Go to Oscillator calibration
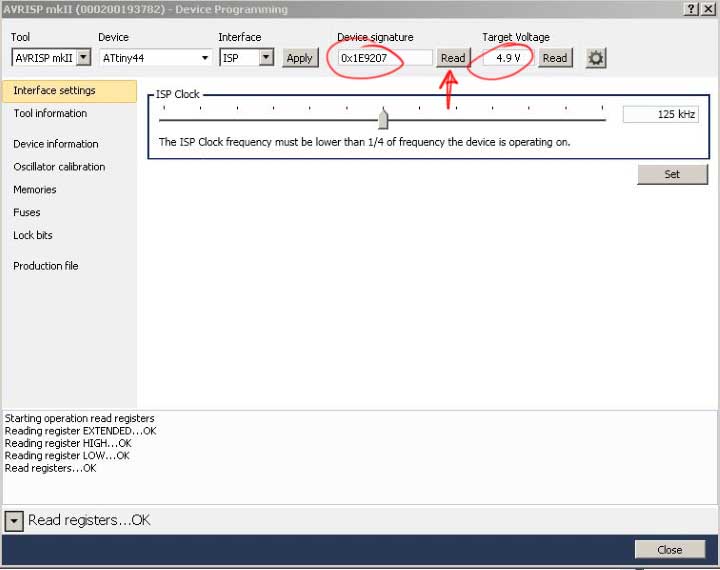Screen dimensions: 720x570 (59, 167)
